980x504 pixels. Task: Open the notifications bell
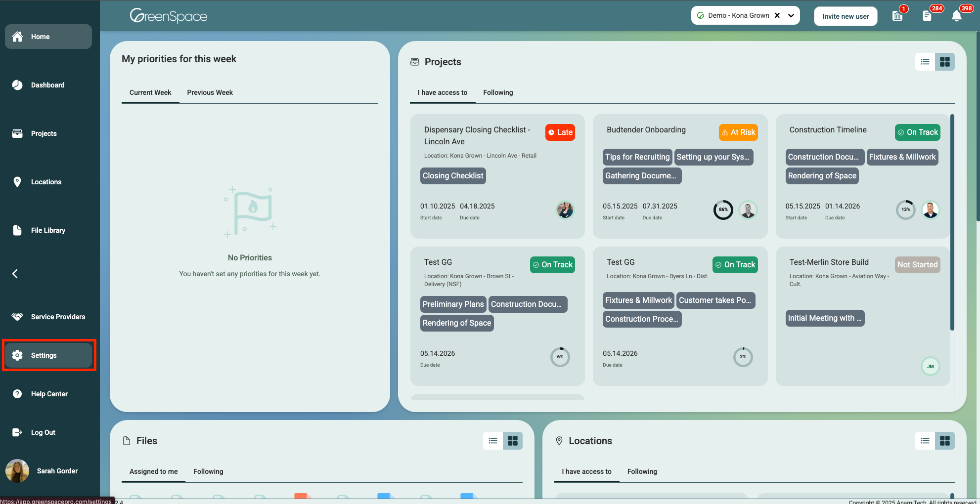957,16
